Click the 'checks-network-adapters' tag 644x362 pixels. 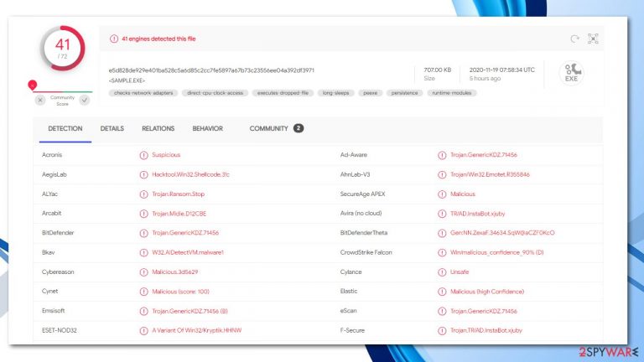pyautogui.click(x=143, y=93)
